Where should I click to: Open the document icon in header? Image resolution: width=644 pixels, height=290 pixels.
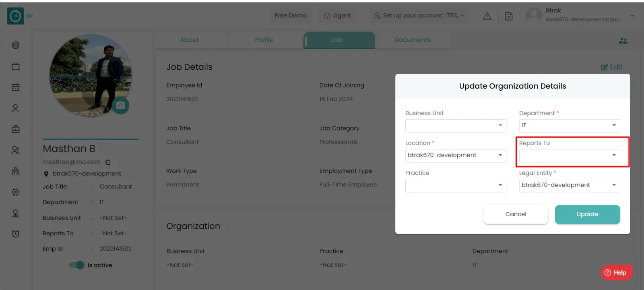[x=509, y=16]
